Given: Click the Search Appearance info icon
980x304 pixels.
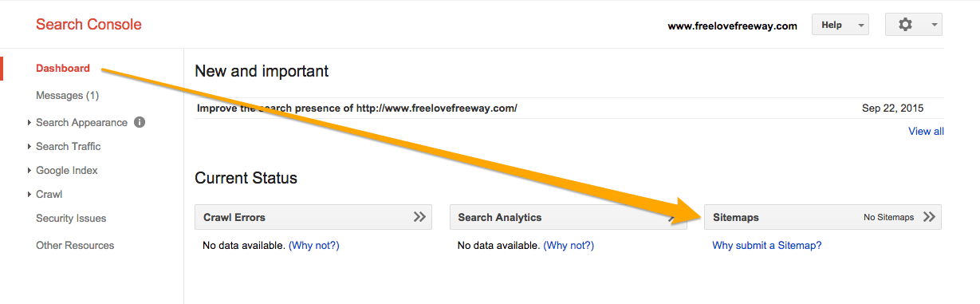Looking at the screenshot, I should pyautogui.click(x=140, y=122).
